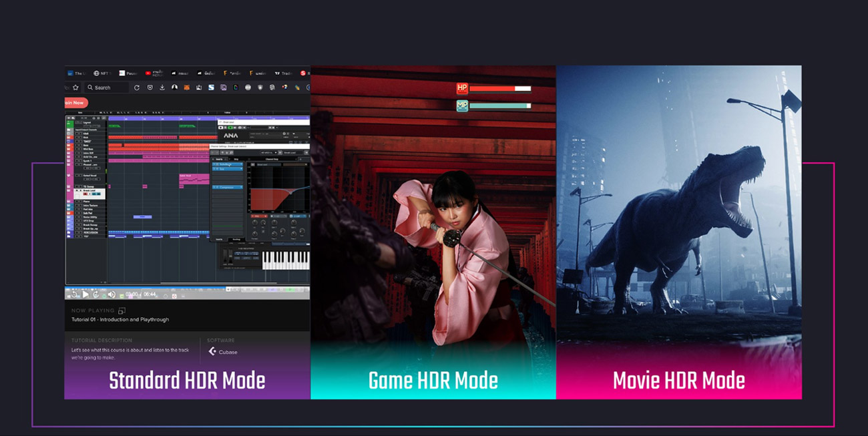Click the Tutorial 01 - Introduction and Playthrough title
The height and width of the screenshot is (436, 868).
120,320
